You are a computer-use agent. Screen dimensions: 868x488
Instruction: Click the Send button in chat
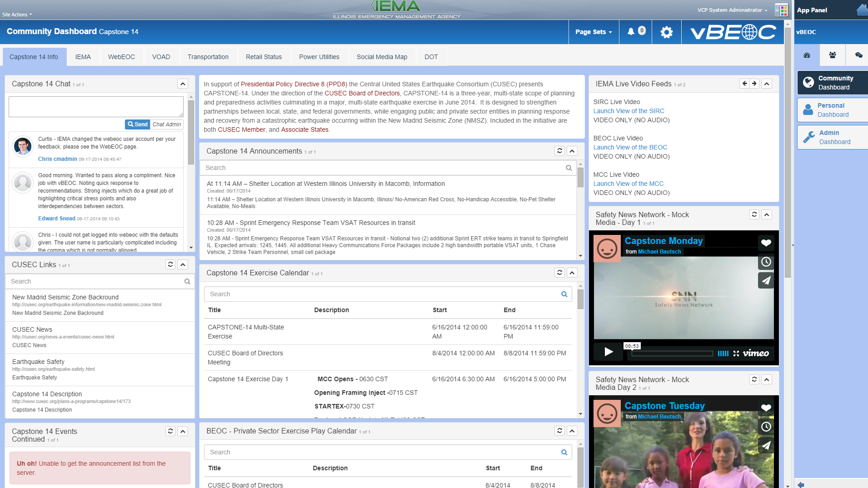[x=138, y=124]
